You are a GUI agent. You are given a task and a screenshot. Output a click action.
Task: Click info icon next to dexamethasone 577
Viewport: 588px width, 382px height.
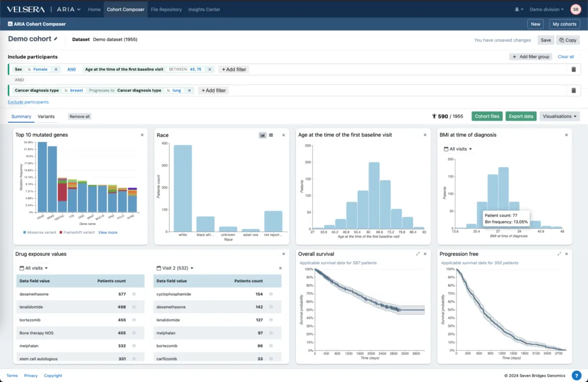pos(134,294)
